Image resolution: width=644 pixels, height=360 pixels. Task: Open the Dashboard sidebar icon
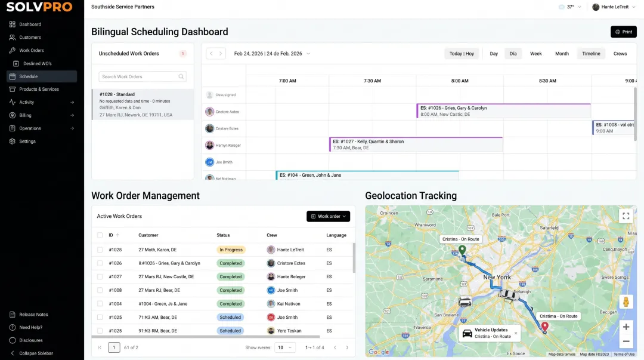[x=13, y=24]
